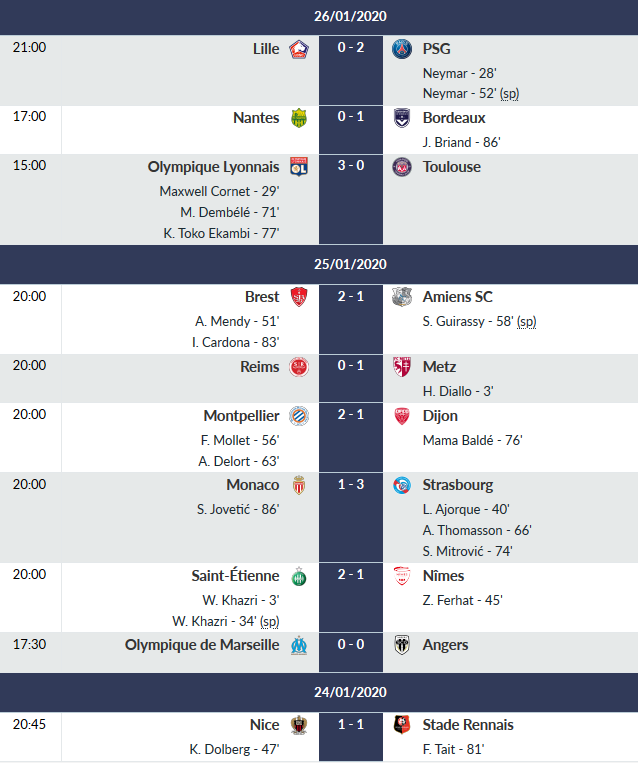Click the Olympique Lyonnais crest icon
Screen dimensions: 638x763
coord(298,167)
